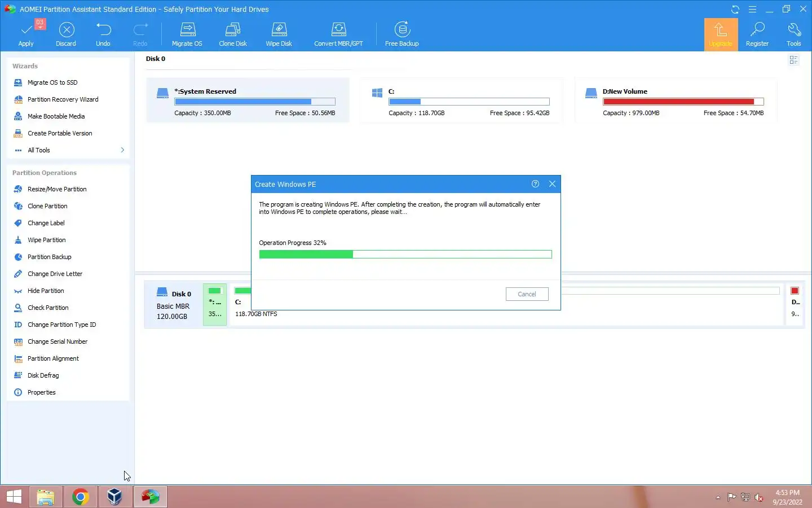Open Partition Alignment operation

[53, 358]
